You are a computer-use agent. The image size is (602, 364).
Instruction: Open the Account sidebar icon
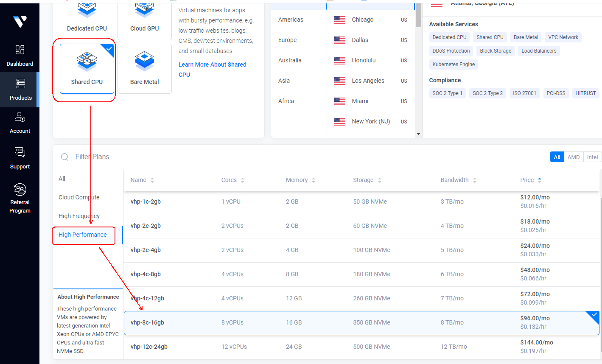click(x=20, y=117)
